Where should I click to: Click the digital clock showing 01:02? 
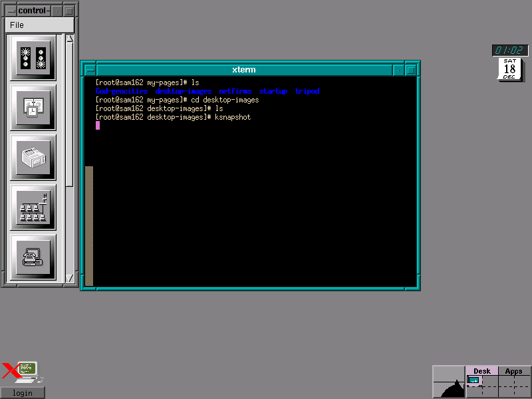tap(510, 51)
